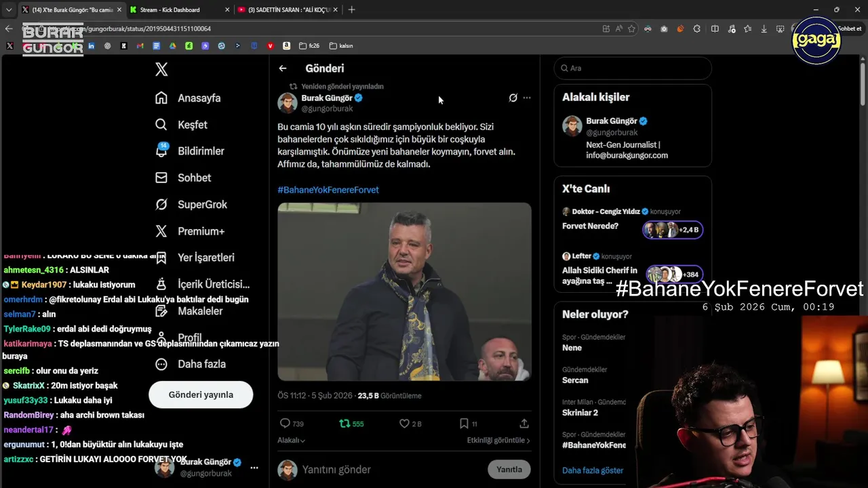This screenshot has width=868, height=488.
Task: Toggle the split screen icon
Action: [x=715, y=28]
